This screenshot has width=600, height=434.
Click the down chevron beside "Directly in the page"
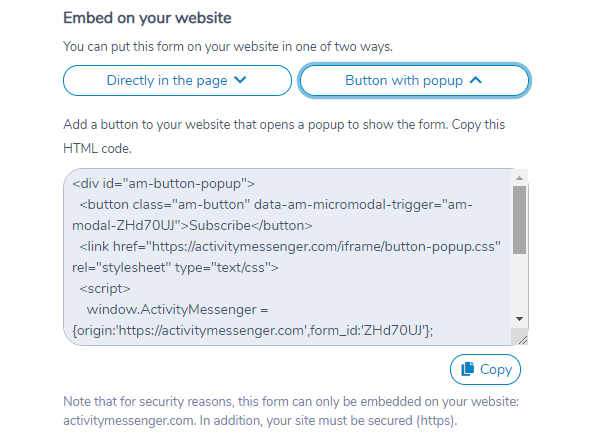240,80
